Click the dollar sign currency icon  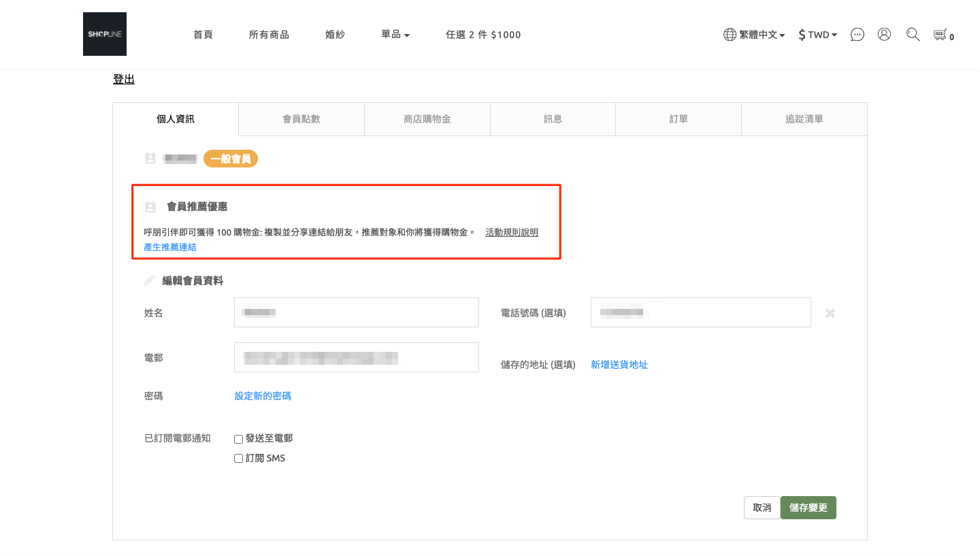click(802, 34)
